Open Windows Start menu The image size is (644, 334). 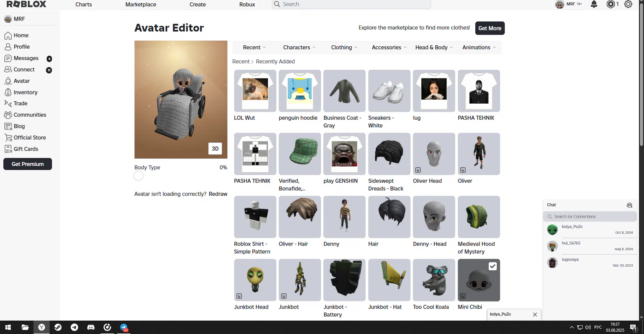8,327
